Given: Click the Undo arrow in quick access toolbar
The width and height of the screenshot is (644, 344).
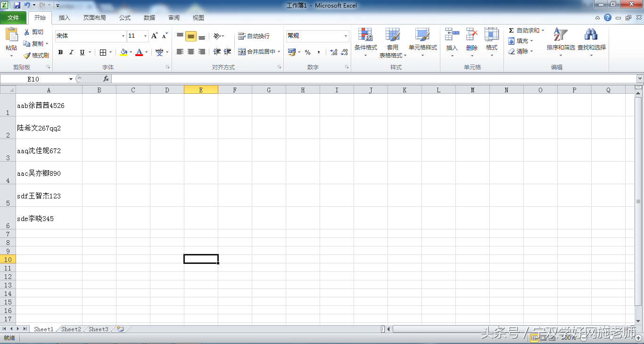Looking at the screenshot, I should 27,5.
